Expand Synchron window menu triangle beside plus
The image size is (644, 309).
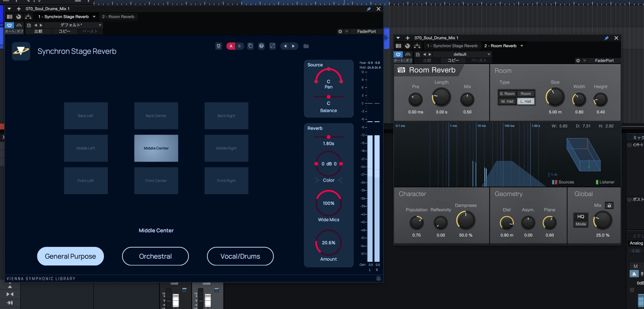(x=9, y=9)
